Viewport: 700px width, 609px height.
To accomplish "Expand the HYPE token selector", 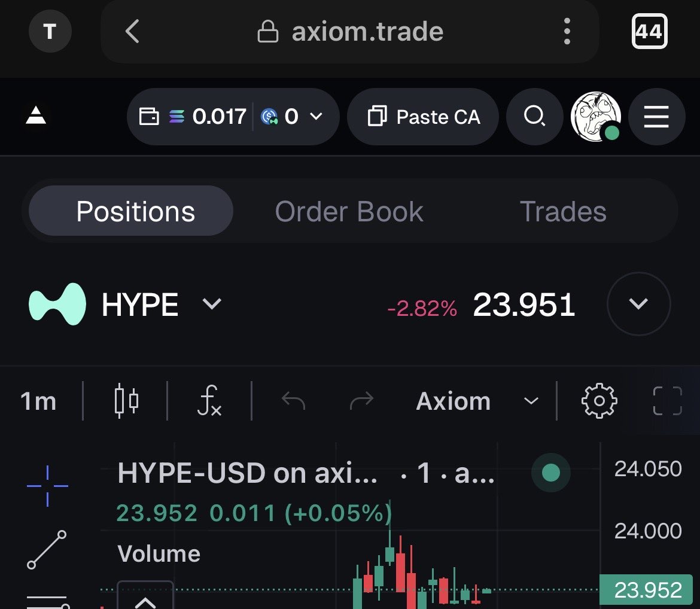I will (x=211, y=304).
